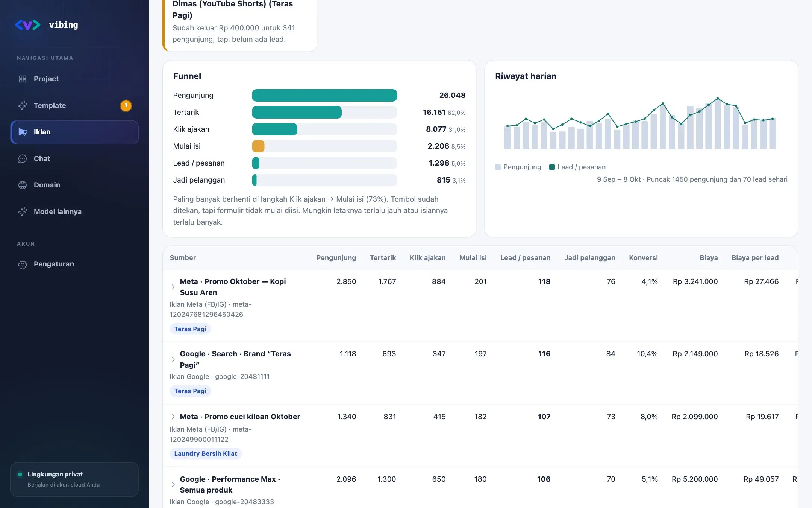Click the Laundry Bersih Kilat tag

[x=206, y=454]
